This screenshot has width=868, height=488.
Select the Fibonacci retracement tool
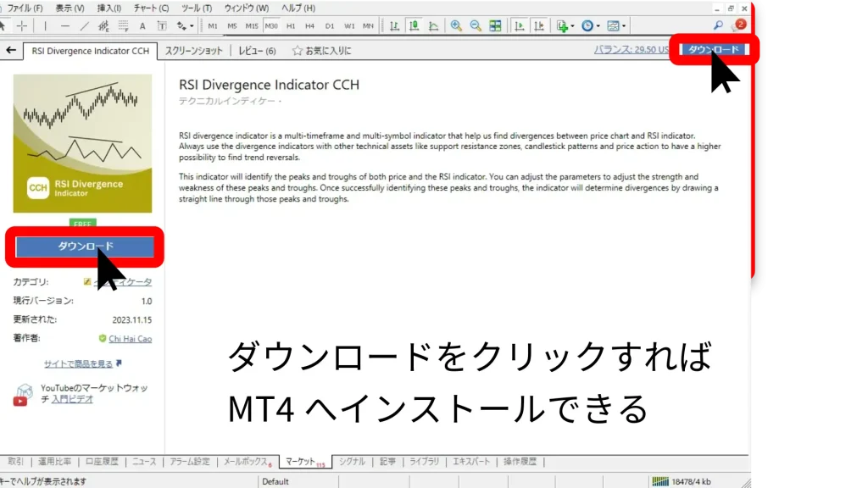(123, 25)
